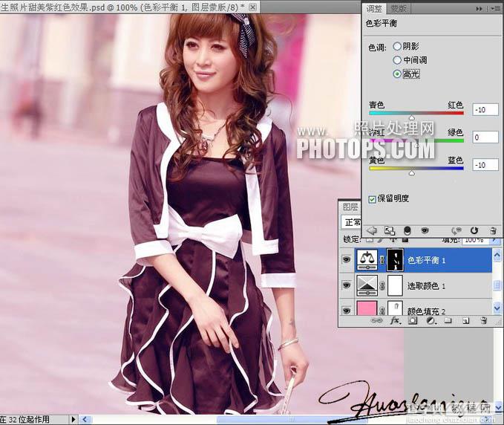Viewport: 504px width, 425px height.
Task: Collapse the panel with double-arrow icon
Action: pos(480,9)
